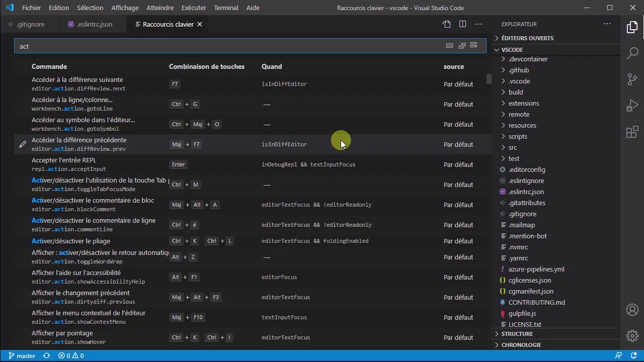The width and height of the screenshot is (644, 362).
Task: Open editor more actions ellipsis
Action: tap(478, 24)
